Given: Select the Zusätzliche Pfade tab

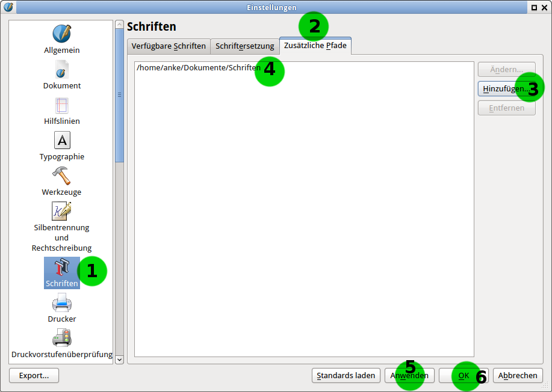Looking at the screenshot, I should 315,46.
